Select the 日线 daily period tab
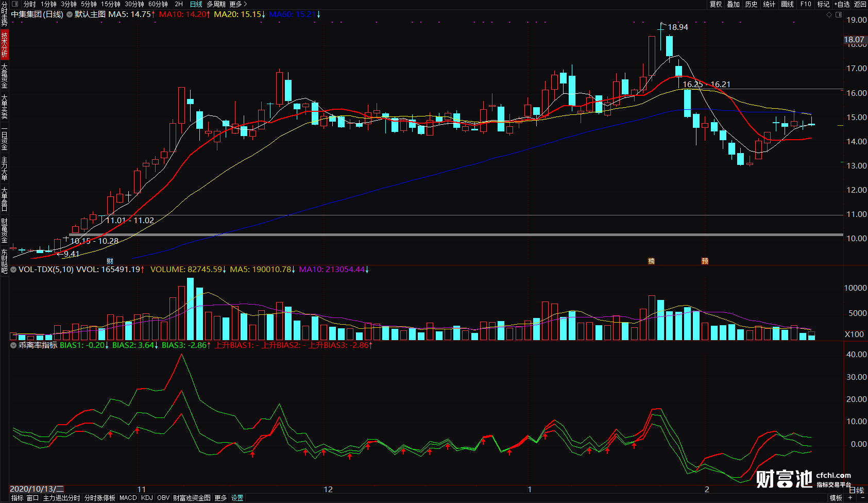This screenshot has height=503, width=868. [x=196, y=4]
